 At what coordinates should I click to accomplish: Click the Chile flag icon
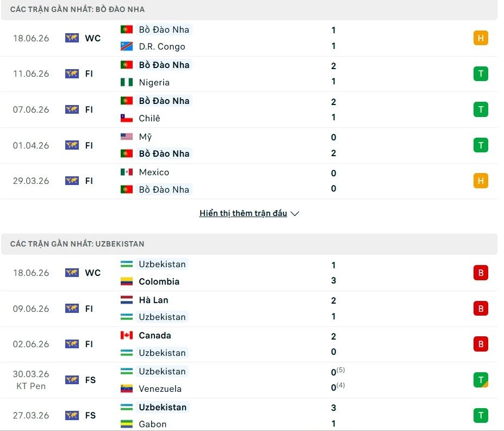[126, 118]
